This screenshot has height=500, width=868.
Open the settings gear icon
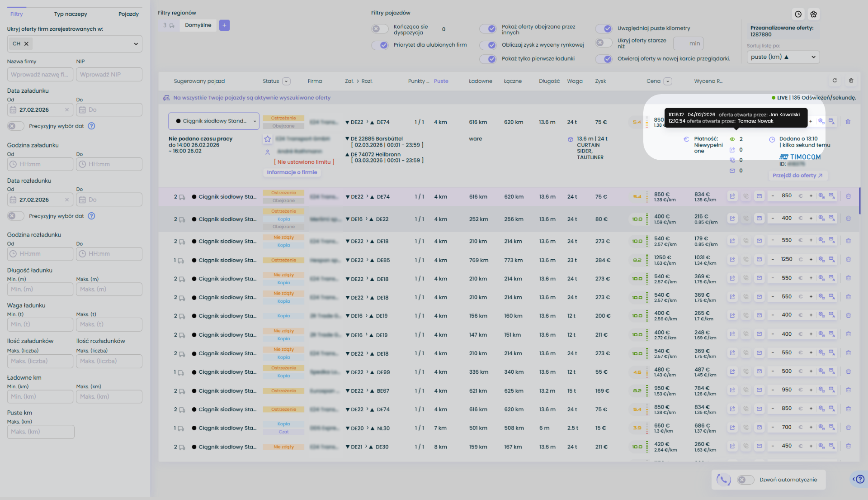click(814, 14)
